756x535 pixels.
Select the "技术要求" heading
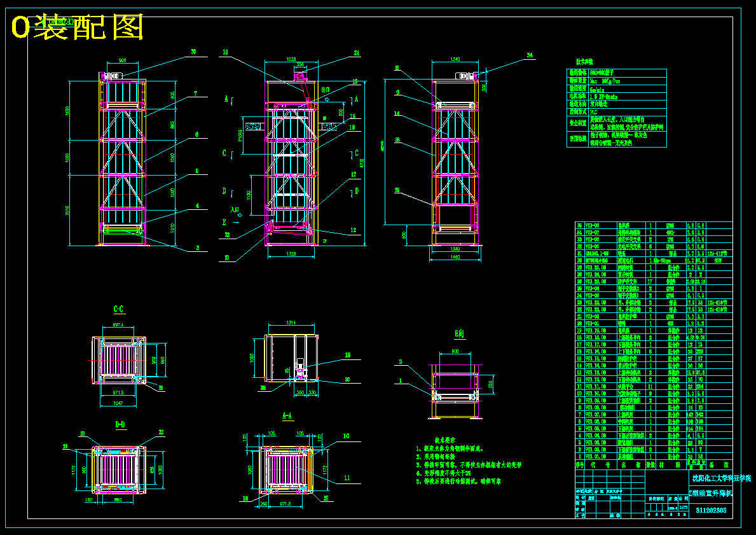pyautogui.click(x=444, y=440)
